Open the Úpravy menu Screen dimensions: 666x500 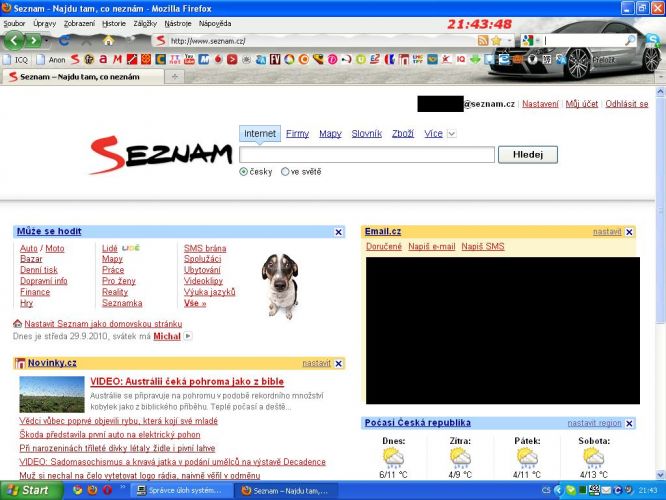(x=45, y=24)
